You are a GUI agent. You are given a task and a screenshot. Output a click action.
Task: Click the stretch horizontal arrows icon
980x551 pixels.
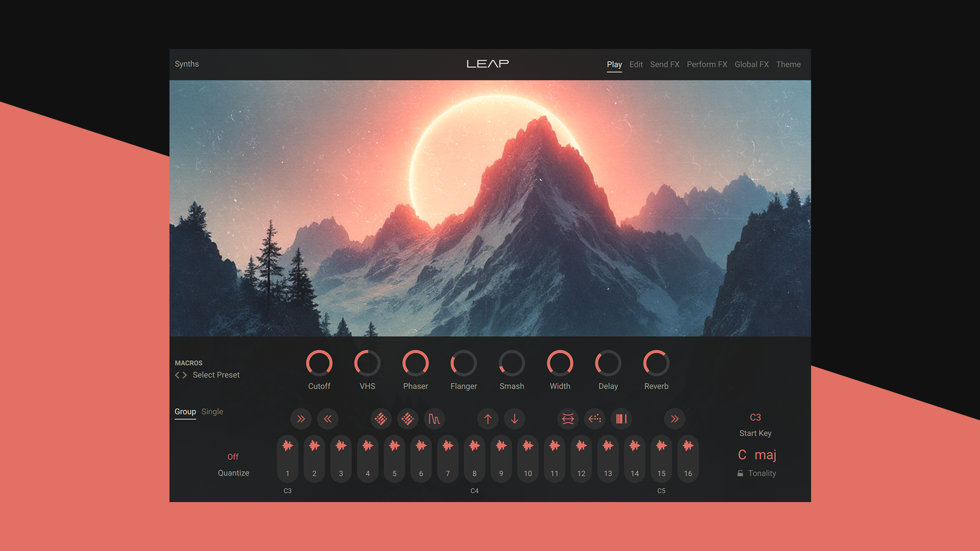(x=568, y=419)
